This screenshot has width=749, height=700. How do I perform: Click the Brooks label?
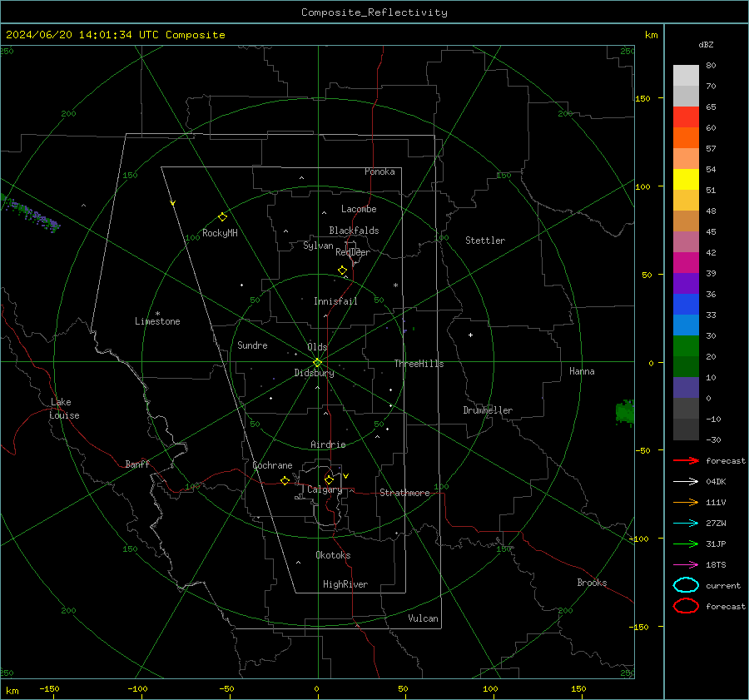(592, 583)
